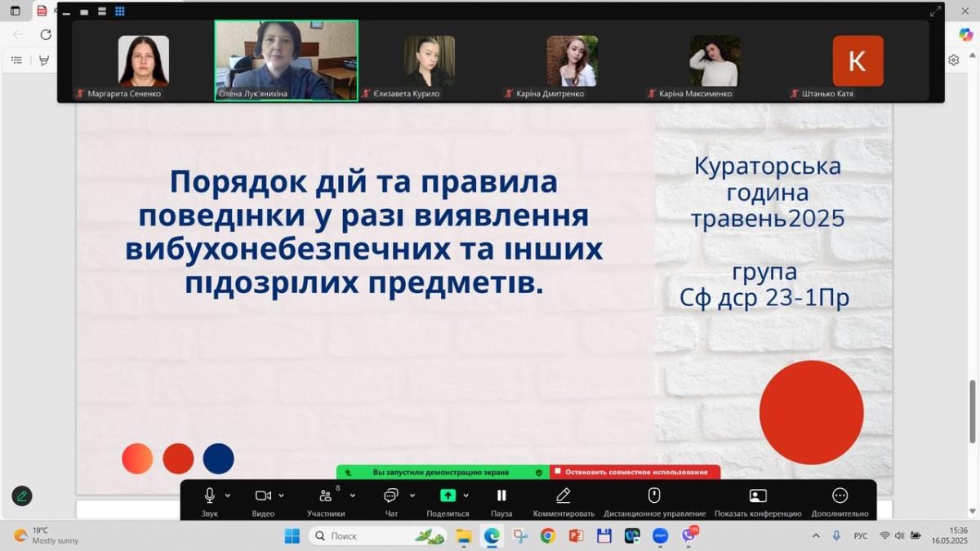Expand the audio options arrow beside Звук
Image resolution: width=980 pixels, height=551 pixels.
(x=228, y=495)
